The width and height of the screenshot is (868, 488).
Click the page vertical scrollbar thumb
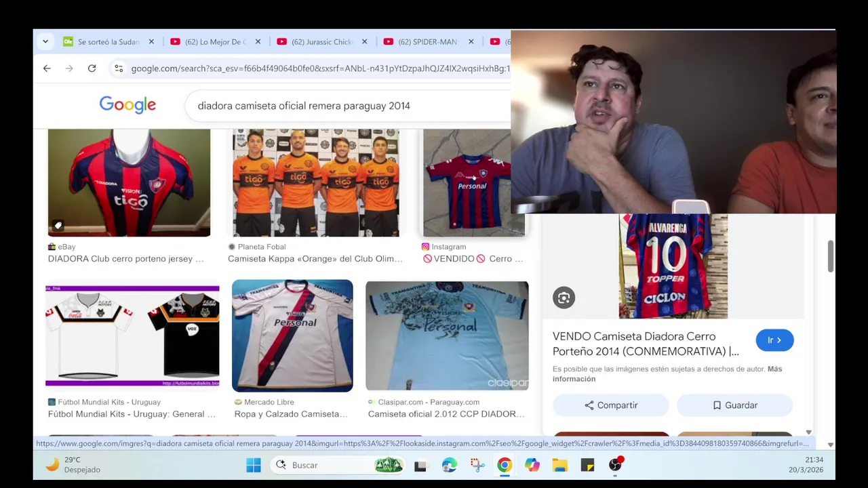click(831, 256)
